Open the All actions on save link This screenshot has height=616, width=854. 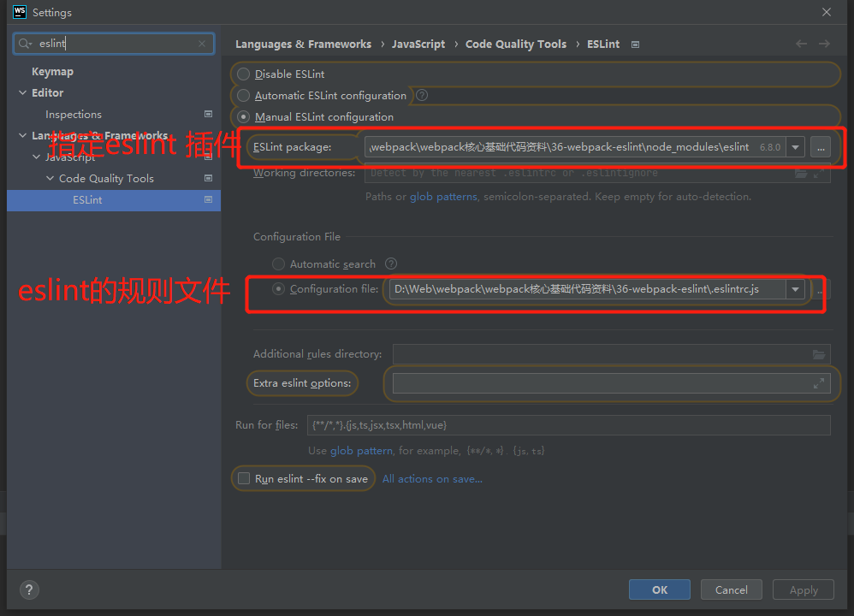point(432,479)
